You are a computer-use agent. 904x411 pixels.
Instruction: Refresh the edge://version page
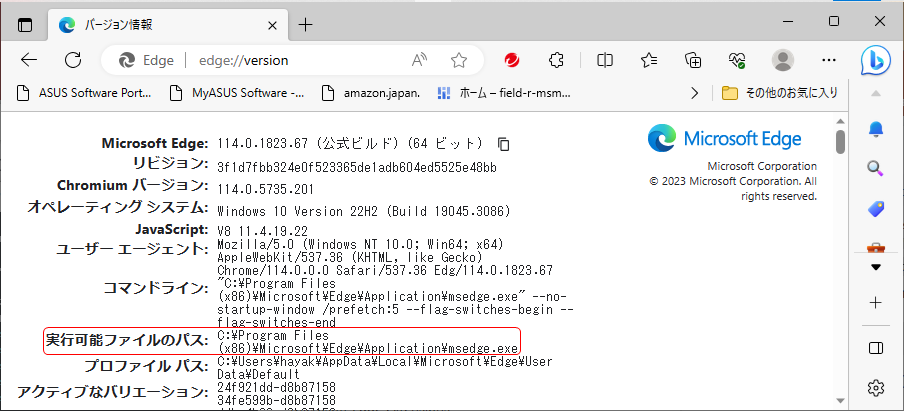click(x=73, y=60)
